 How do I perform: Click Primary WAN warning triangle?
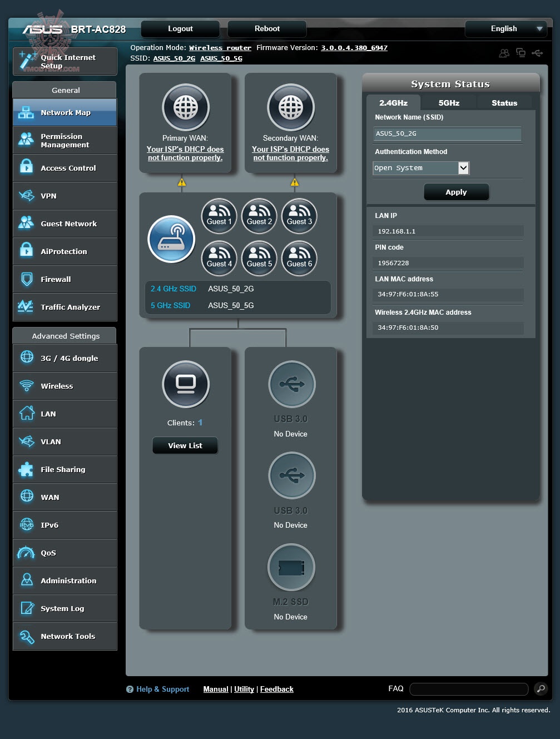pyautogui.click(x=182, y=182)
